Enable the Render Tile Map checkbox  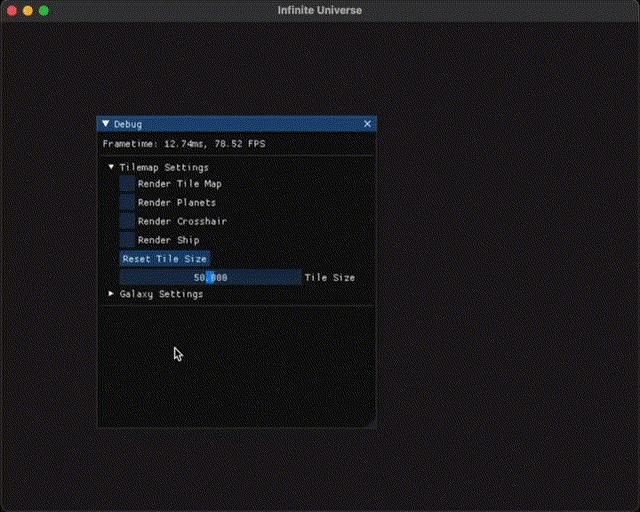(x=127, y=184)
